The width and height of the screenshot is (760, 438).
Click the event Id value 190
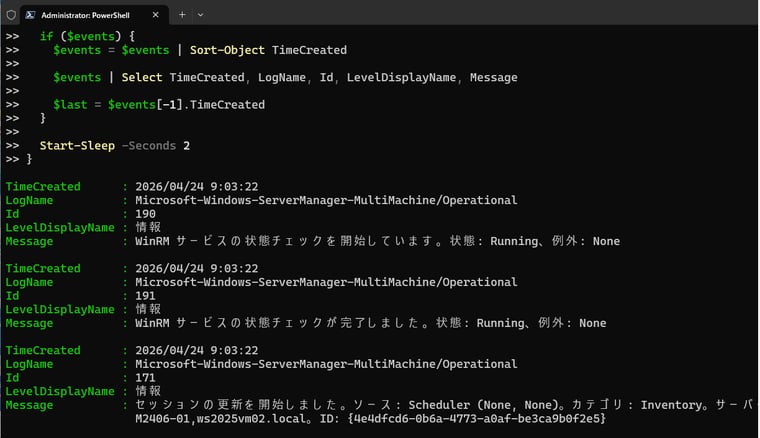pyautogui.click(x=145, y=214)
